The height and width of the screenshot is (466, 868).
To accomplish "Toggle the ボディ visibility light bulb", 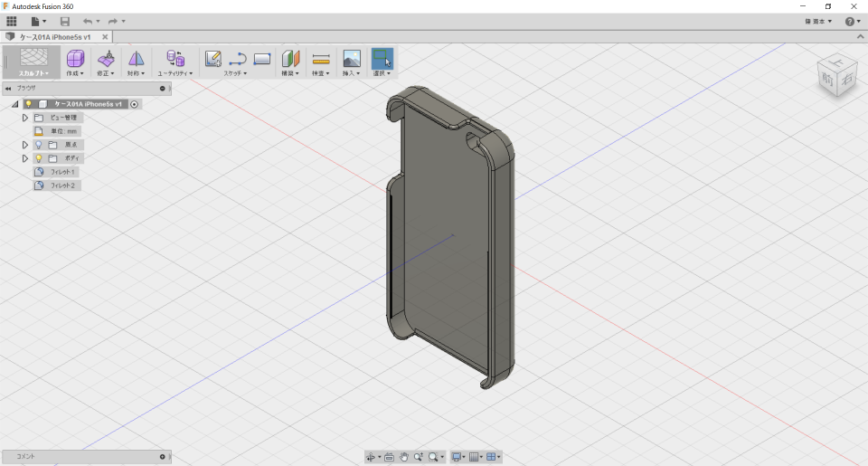I will (39, 158).
